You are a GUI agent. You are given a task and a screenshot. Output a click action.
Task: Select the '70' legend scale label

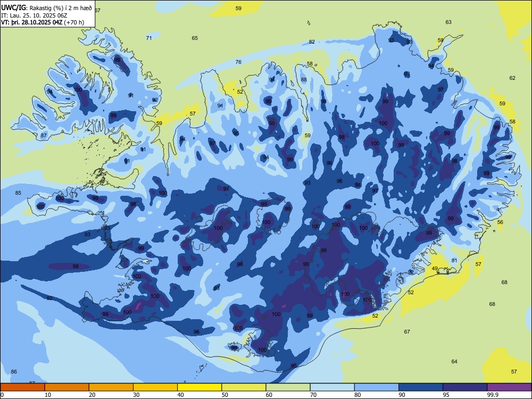pyautogui.click(x=313, y=395)
